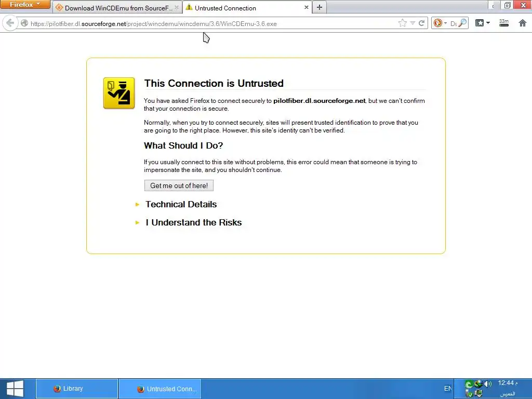The height and width of the screenshot is (399, 532).
Task: Switch to Library taskbar window
Action: pos(77,389)
